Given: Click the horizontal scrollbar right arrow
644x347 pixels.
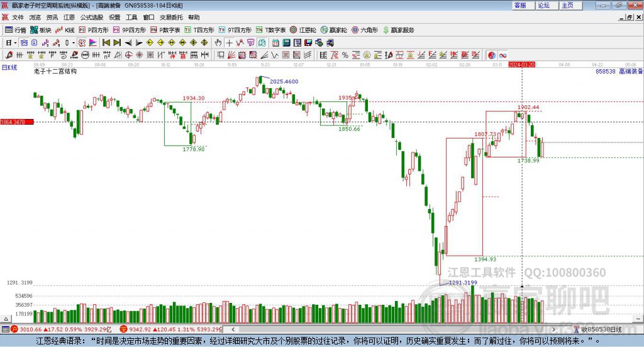Looking at the screenshot, I should (553, 329).
